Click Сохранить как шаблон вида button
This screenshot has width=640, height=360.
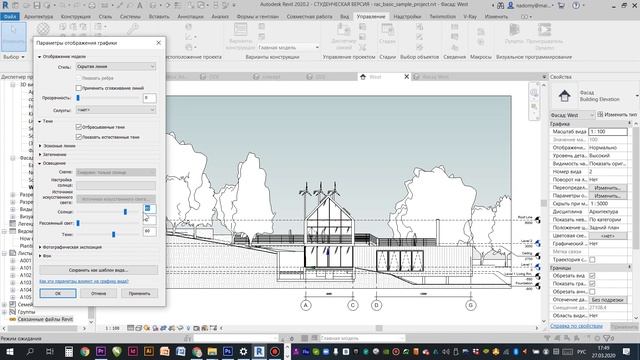[x=98, y=270]
